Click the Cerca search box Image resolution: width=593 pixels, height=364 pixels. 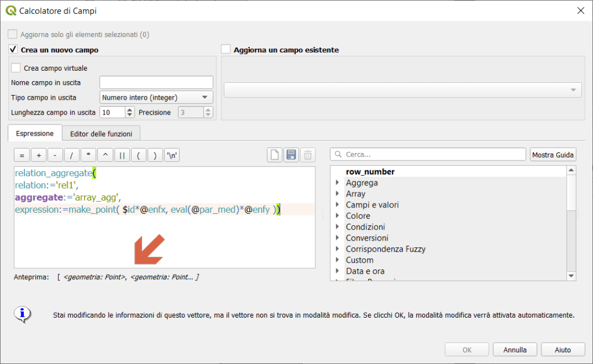pyautogui.click(x=428, y=154)
